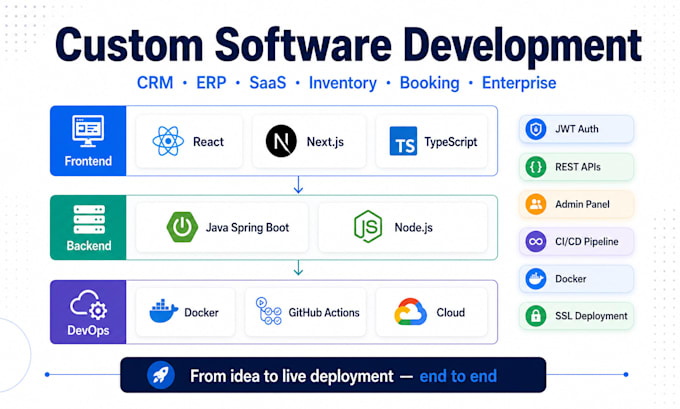The height and width of the screenshot is (409, 680).
Task: Open the CI/CD Pipeline feature pill
Action: tap(576, 242)
